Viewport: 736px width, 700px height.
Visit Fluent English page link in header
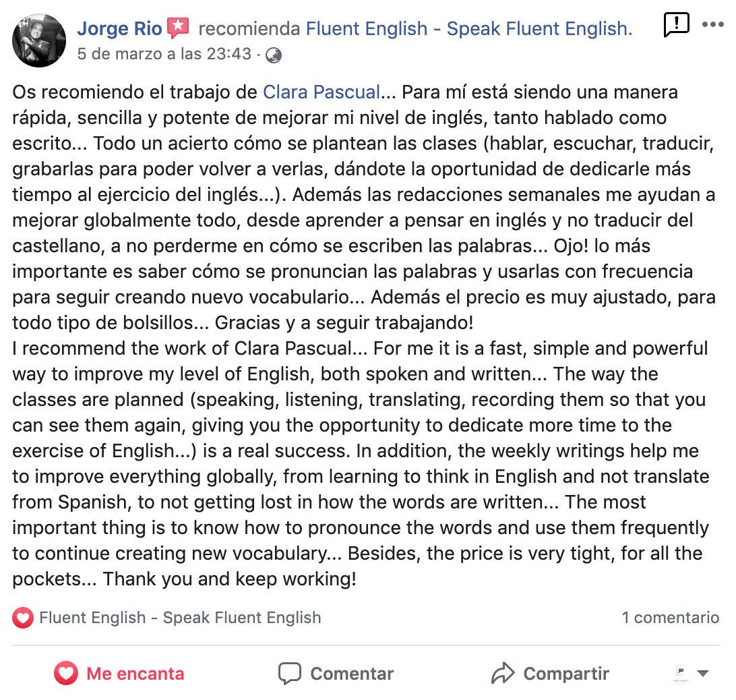point(469,28)
